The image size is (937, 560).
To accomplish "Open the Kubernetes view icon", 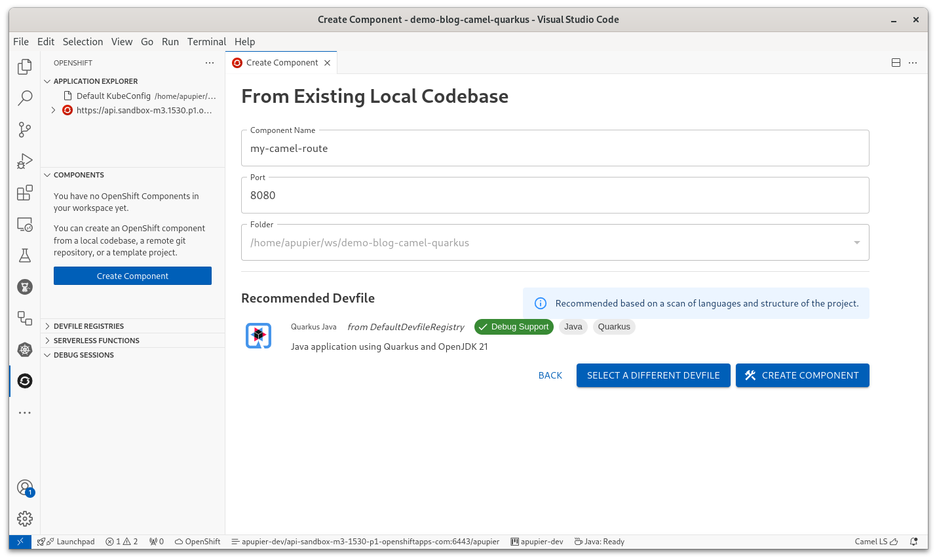I will (x=25, y=350).
